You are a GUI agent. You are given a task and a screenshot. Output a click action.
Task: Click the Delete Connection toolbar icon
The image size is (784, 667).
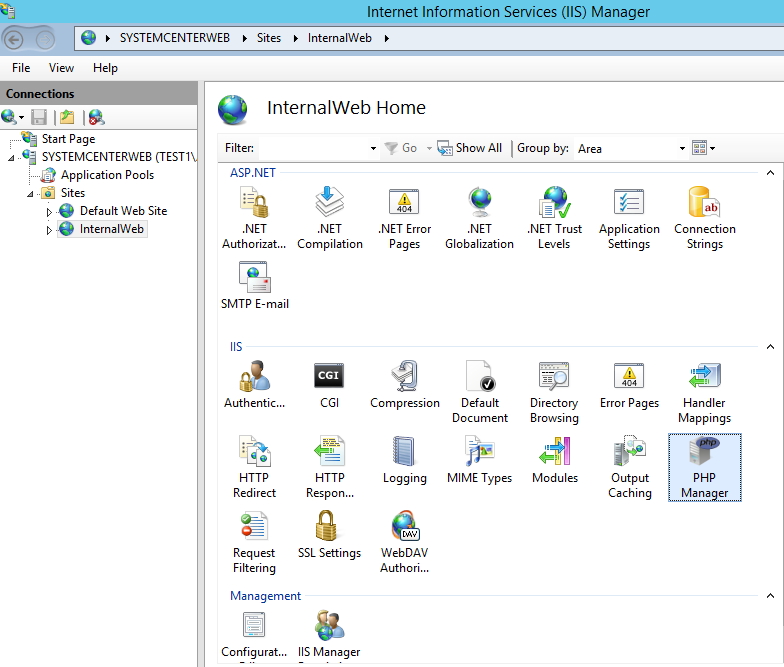pyautogui.click(x=96, y=117)
